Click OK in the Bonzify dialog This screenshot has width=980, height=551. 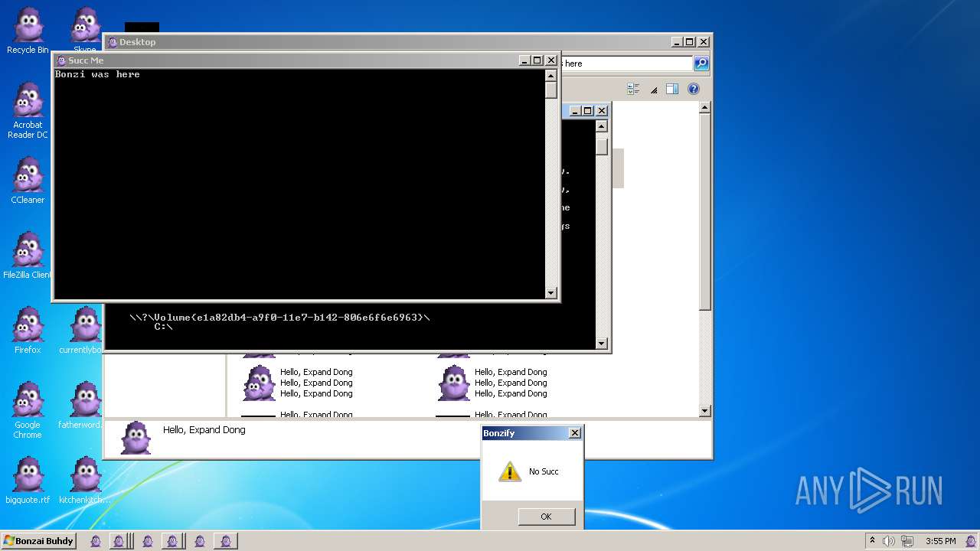pos(546,517)
